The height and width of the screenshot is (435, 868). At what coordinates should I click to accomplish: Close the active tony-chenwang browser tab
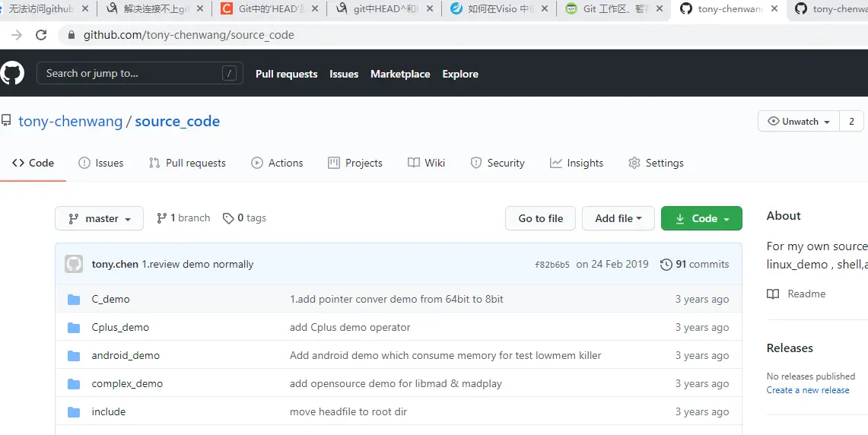[x=774, y=9]
